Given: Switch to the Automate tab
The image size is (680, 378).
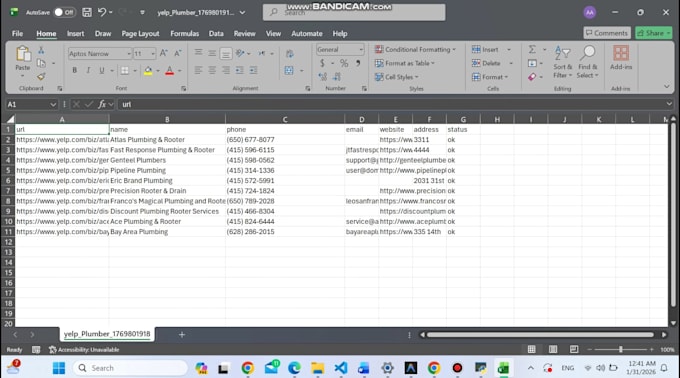Looking at the screenshot, I should 307,33.
